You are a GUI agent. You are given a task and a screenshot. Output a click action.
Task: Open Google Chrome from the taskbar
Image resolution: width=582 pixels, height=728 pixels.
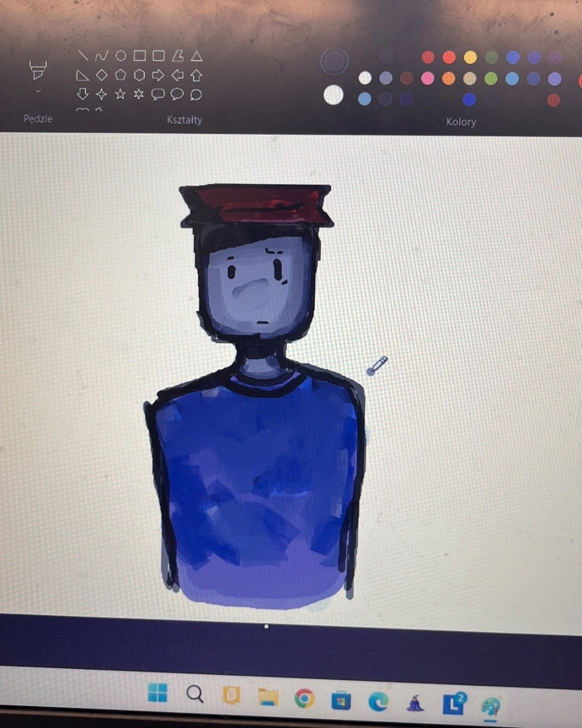point(304,698)
